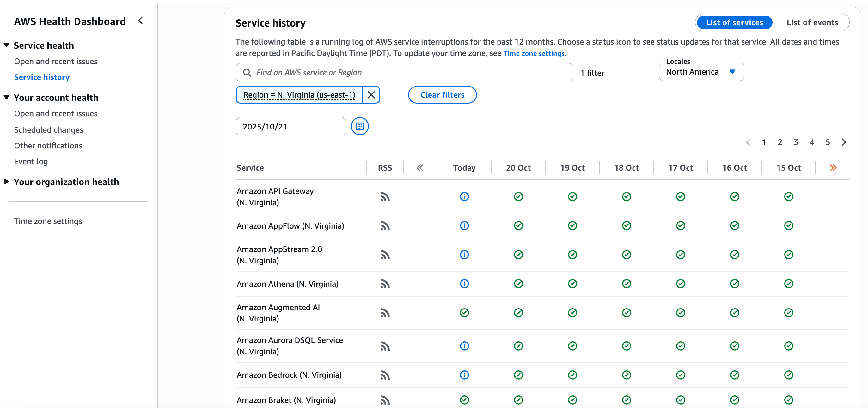The height and width of the screenshot is (408, 868).
Task: Click the Find an AWS service search field
Action: tap(404, 72)
